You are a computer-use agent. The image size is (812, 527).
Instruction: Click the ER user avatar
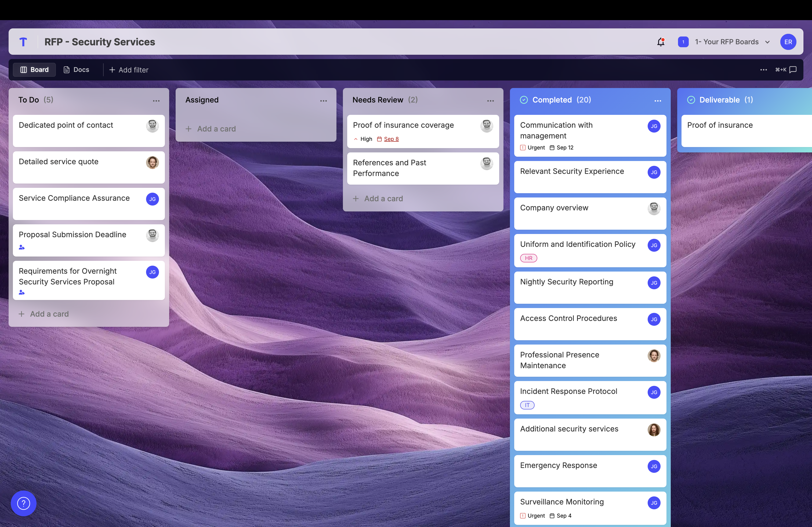788,42
